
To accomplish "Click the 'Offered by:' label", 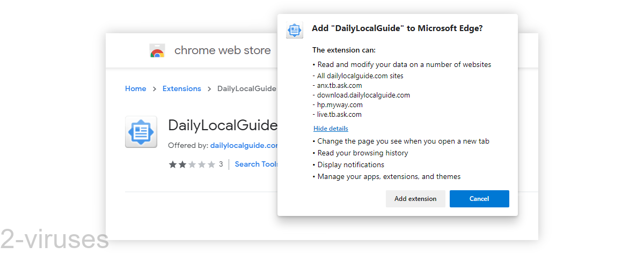I will click(188, 145).
